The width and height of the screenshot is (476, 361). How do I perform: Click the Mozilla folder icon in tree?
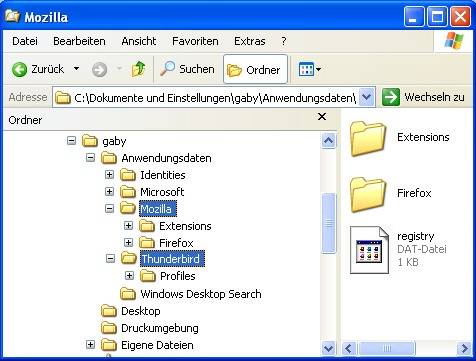point(128,209)
